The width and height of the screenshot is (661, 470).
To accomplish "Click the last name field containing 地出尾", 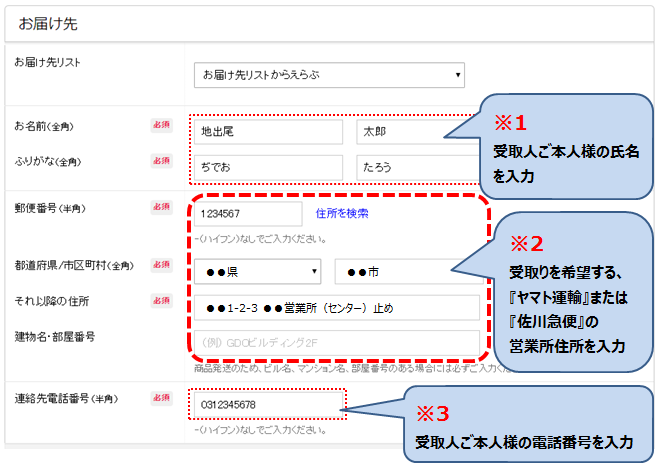I will tap(267, 132).
